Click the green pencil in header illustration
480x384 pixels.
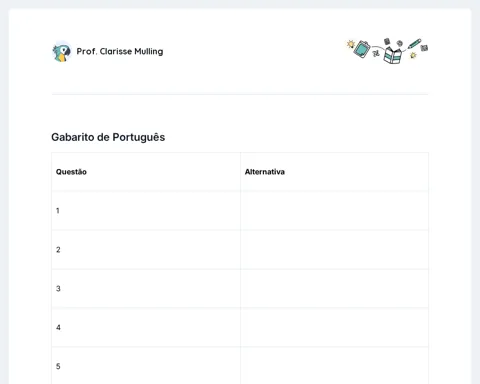(414, 44)
